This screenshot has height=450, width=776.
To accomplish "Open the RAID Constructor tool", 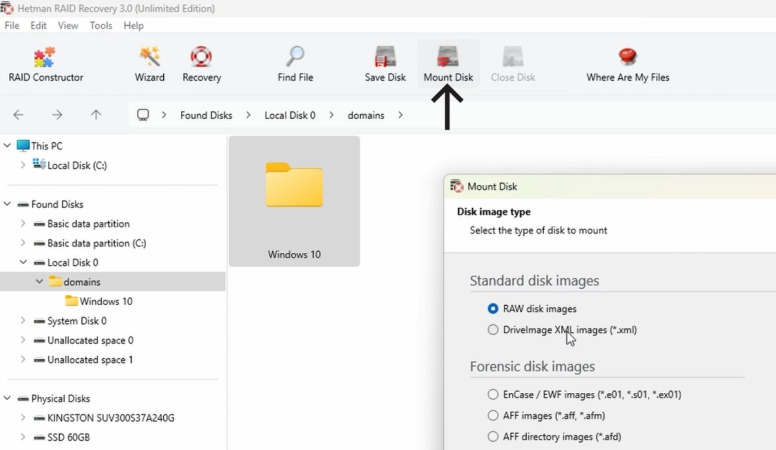I will click(x=46, y=65).
